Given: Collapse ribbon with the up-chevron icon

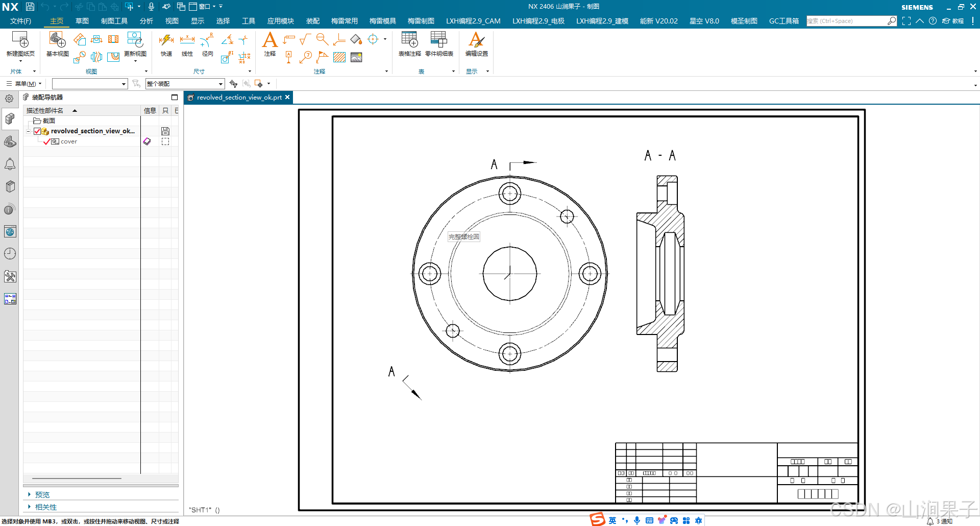Looking at the screenshot, I should coord(919,21).
